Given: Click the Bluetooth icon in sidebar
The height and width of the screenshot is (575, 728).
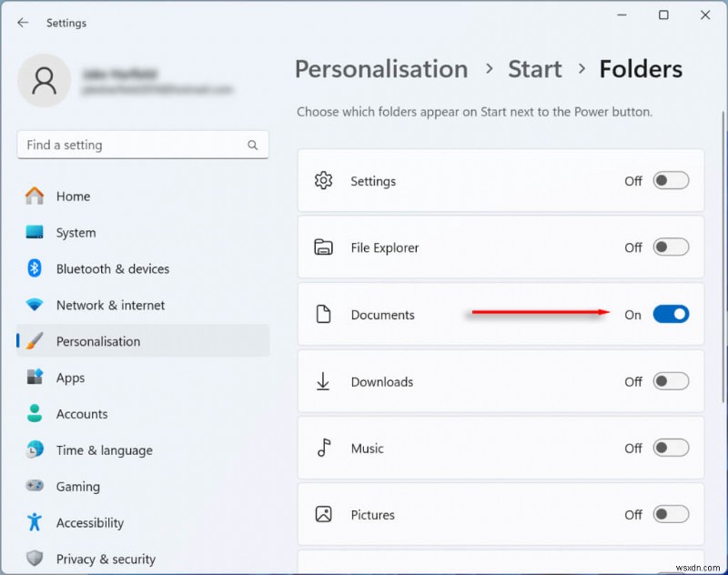Looking at the screenshot, I should point(35,268).
